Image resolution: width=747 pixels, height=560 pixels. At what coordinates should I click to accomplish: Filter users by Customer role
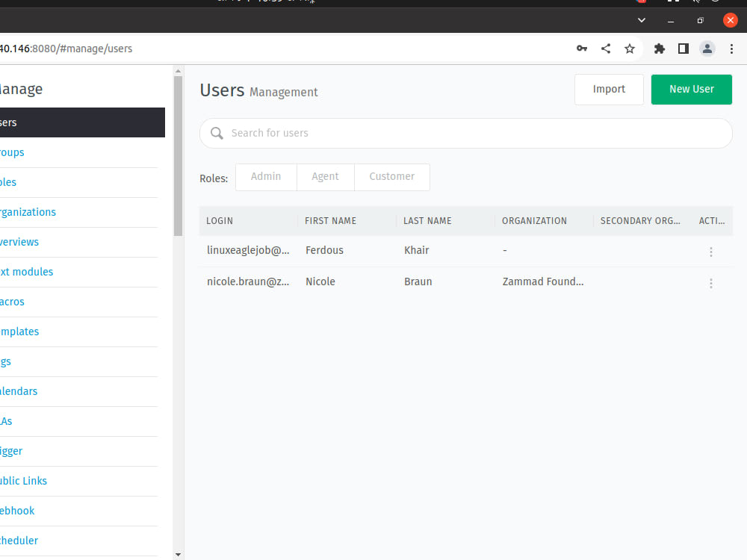(x=392, y=177)
